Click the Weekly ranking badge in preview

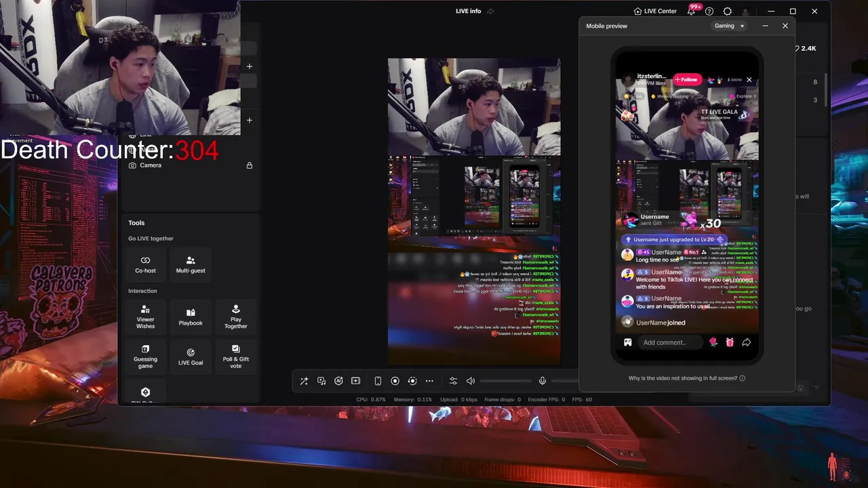coord(669,96)
